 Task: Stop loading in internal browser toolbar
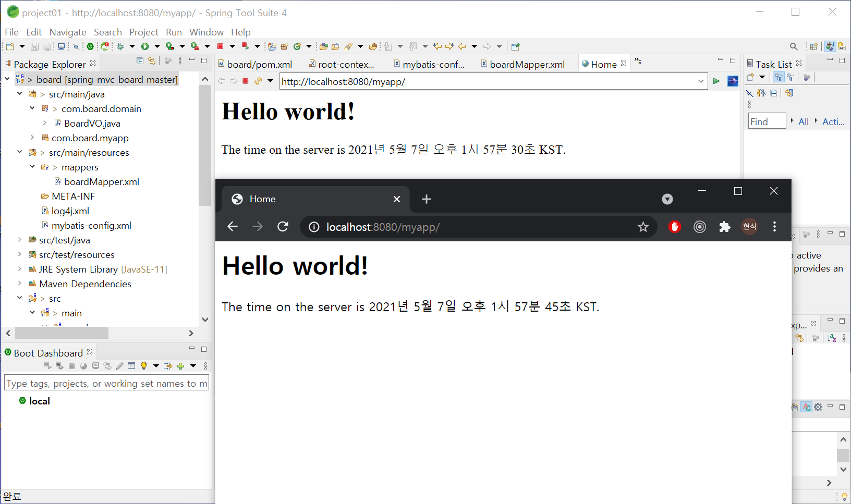pos(246,81)
